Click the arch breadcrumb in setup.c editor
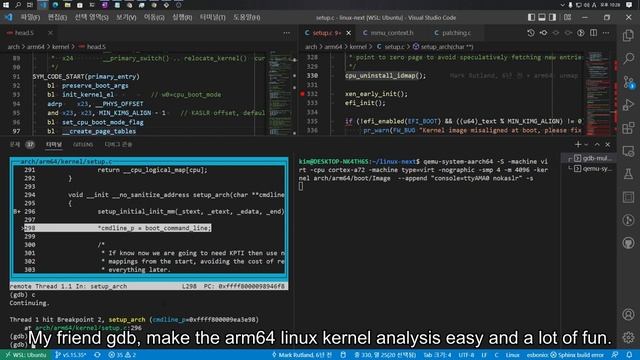The image size is (640, 360). pos(311,47)
